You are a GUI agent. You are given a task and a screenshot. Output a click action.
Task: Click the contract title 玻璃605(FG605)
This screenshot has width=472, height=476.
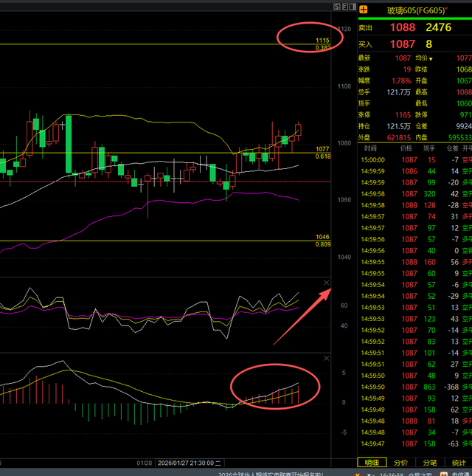(416, 10)
